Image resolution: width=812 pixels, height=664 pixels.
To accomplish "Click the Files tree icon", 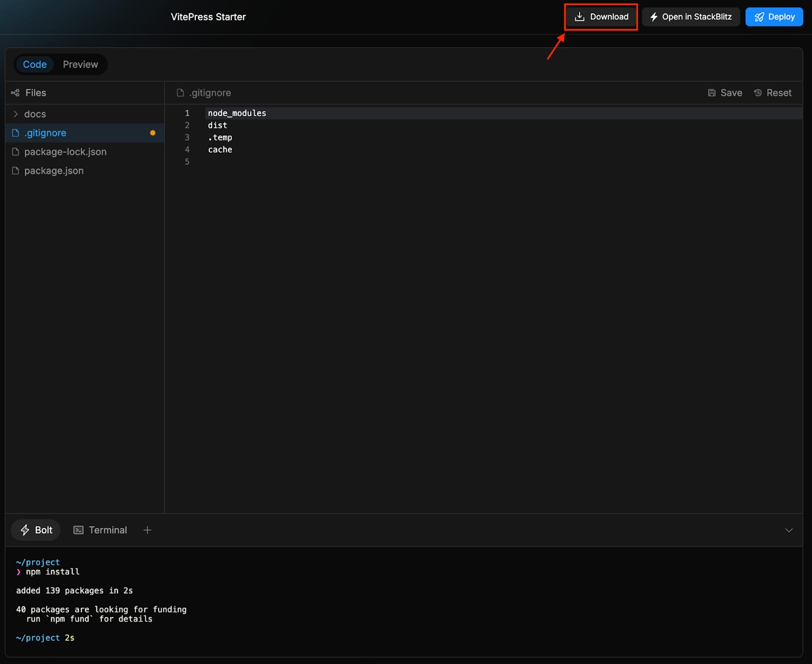I will point(15,93).
